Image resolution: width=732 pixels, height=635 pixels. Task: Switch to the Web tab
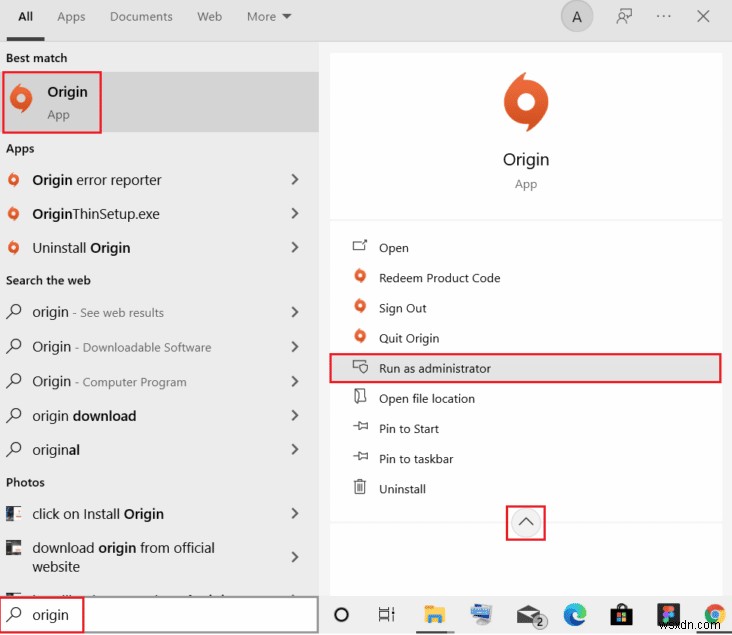tap(209, 17)
